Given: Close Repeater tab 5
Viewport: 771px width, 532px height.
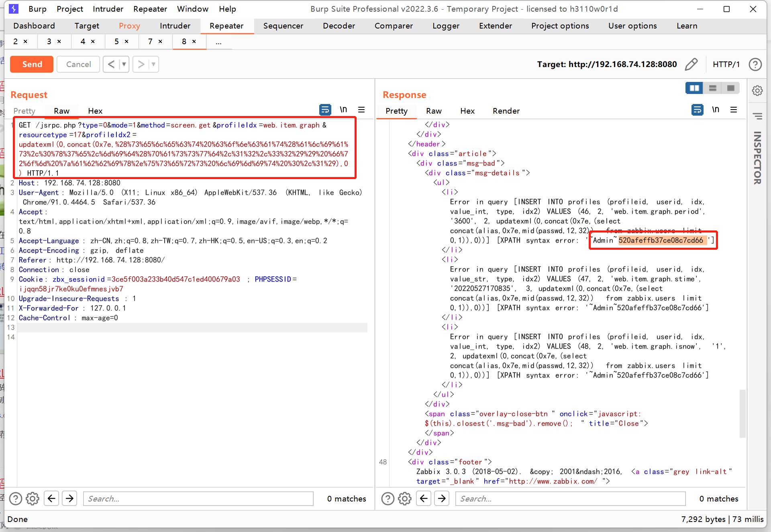Looking at the screenshot, I should 126,41.
